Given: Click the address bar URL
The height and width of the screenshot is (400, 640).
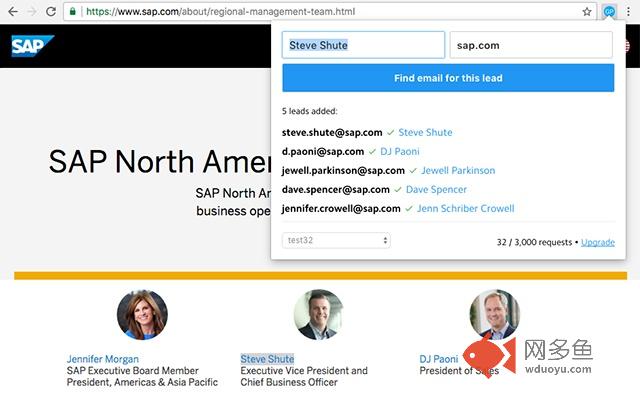Looking at the screenshot, I should pos(220,11).
